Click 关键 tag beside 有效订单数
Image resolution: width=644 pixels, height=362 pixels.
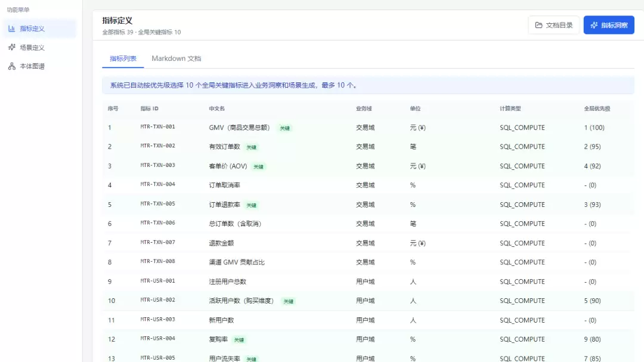(x=252, y=147)
